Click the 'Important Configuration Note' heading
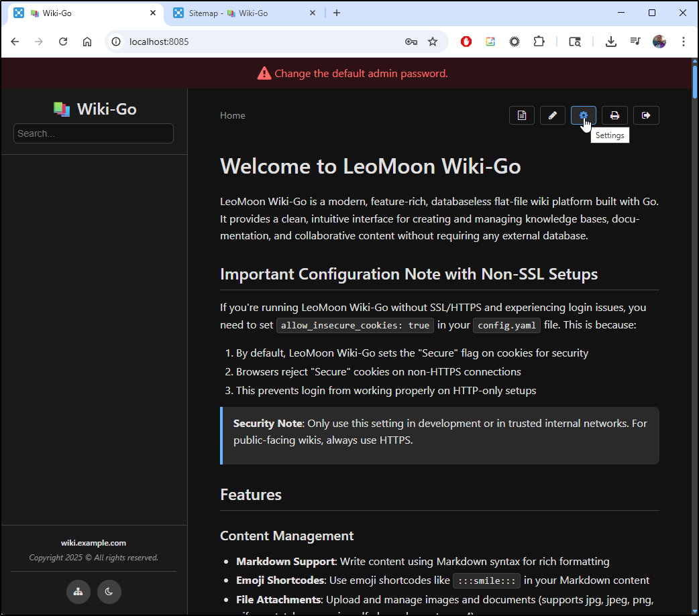This screenshot has height=616, width=699. [x=409, y=274]
